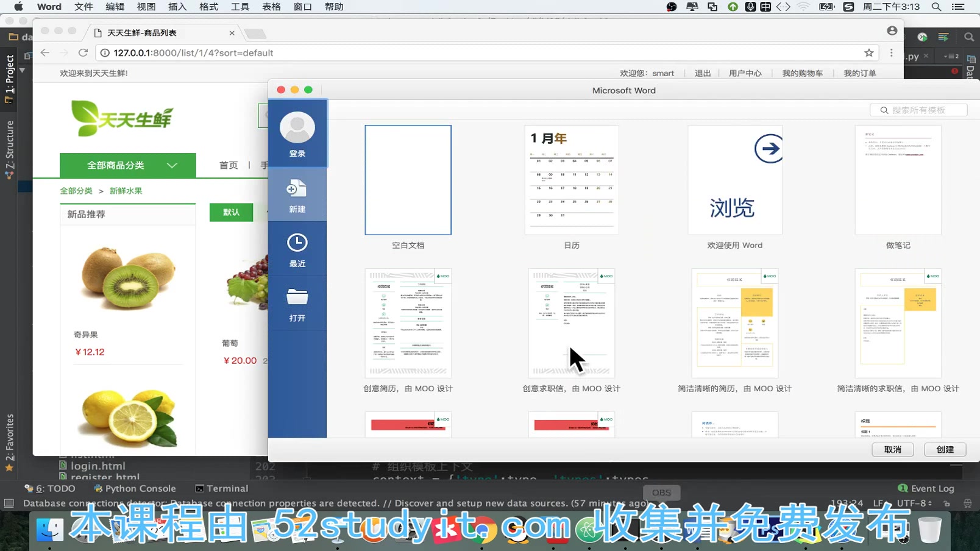
Task: Click the 天天生鲜 logo
Action: click(x=122, y=118)
